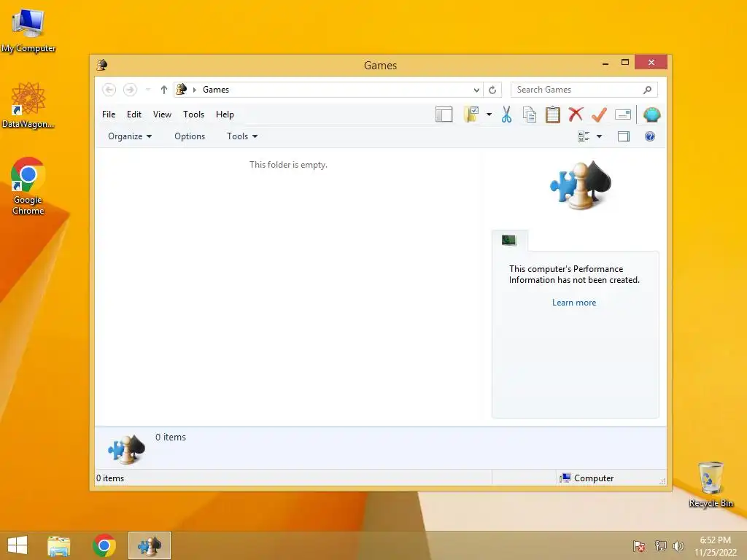
Task: Click the Games icon in details pane
Action: tap(126, 449)
